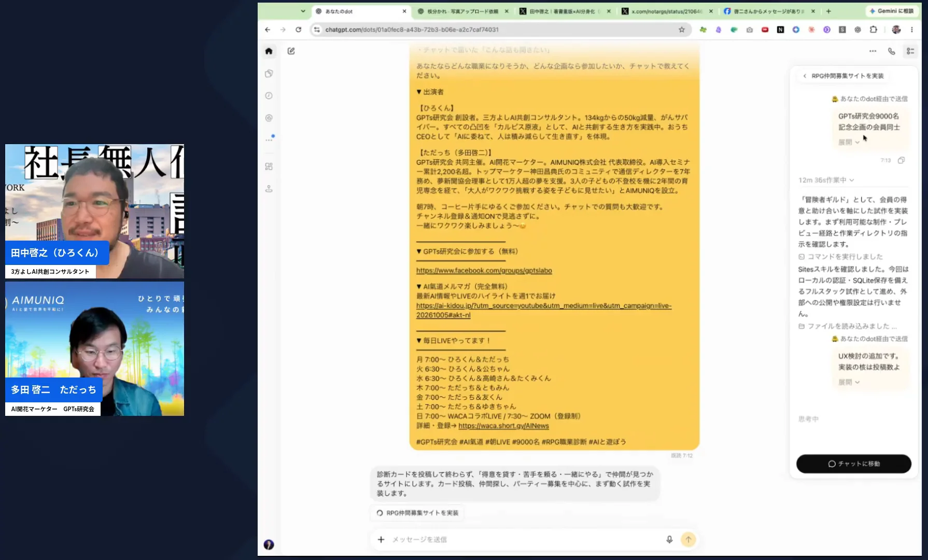Image resolution: width=928 pixels, height=560 pixels.
Task: Click the Gemini に相談 button
Action: [892, 11]
